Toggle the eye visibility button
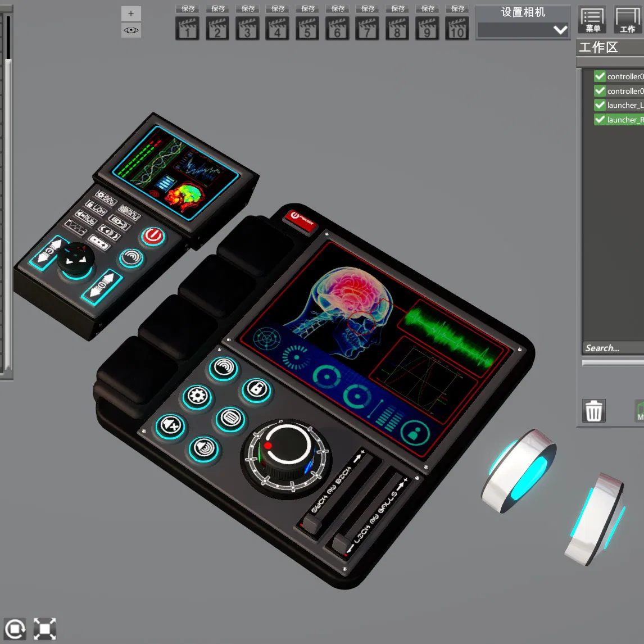Viewport: 644px width, 644px height. pyautogui.click(x=131, y=30)
